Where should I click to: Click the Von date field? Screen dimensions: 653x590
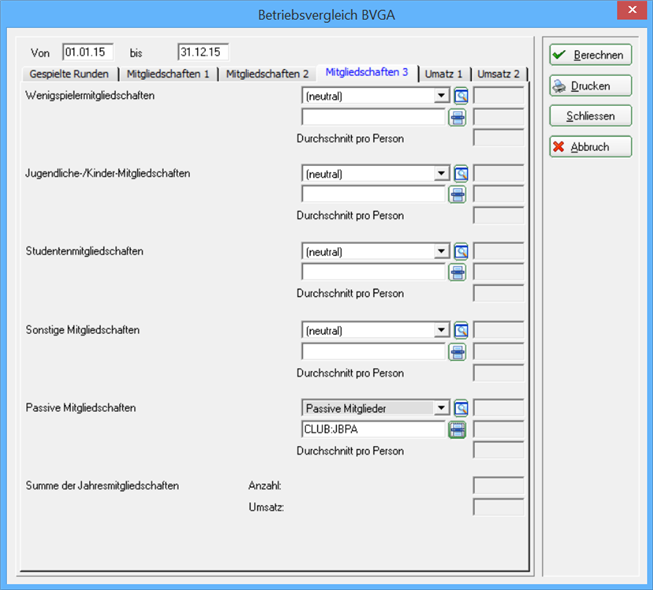coord(89,52)
